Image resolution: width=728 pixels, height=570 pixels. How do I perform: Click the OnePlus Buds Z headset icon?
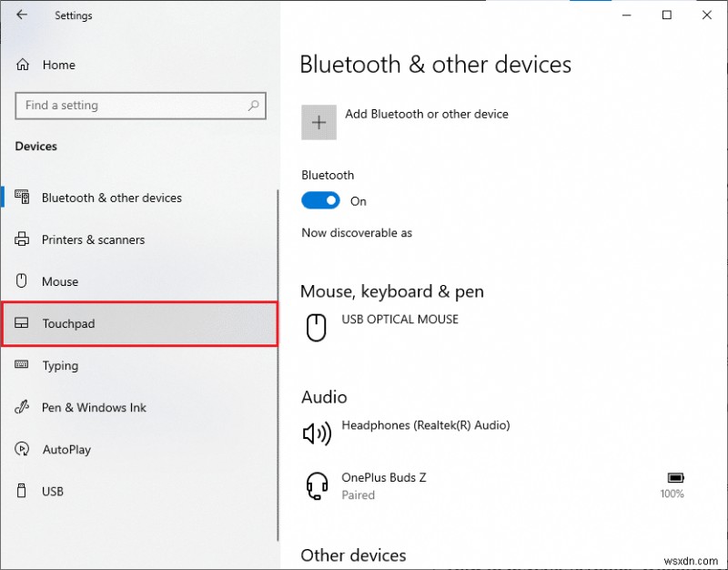pyautogui.click(x=316, y=486)
